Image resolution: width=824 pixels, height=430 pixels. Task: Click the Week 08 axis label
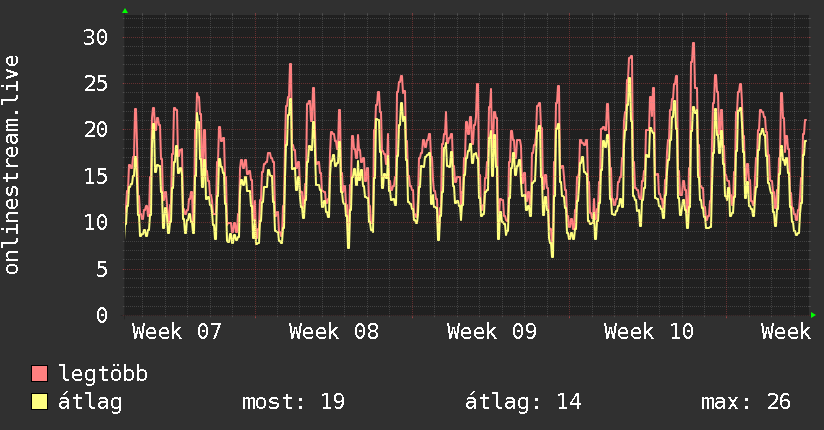(334, 332)
